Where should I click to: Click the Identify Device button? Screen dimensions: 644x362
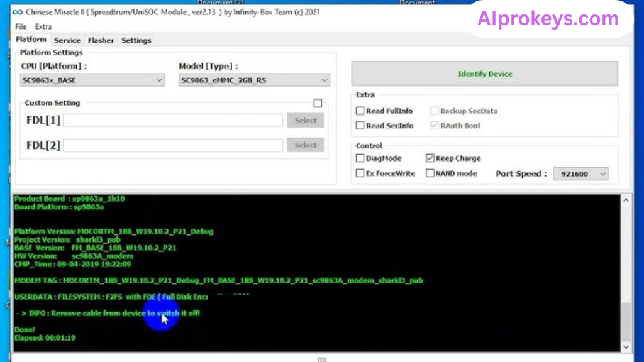tap(485, 74)
